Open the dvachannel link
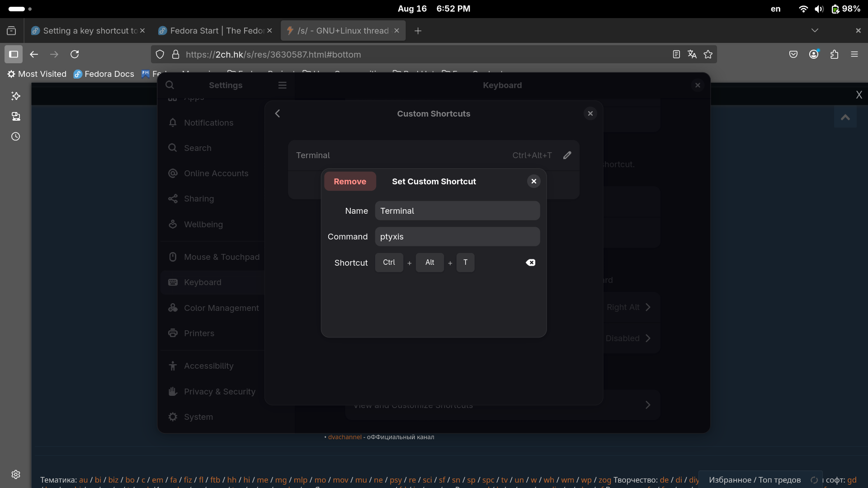The image size is (868, 488). (x=344, y=437)
